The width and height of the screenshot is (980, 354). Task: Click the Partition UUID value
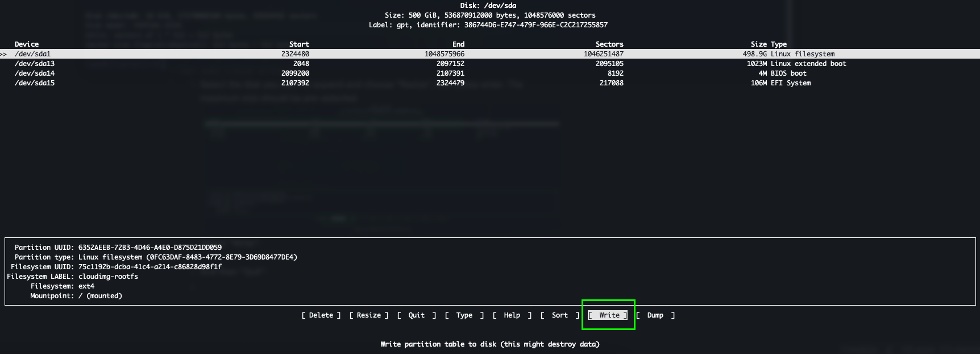(150, 248)
